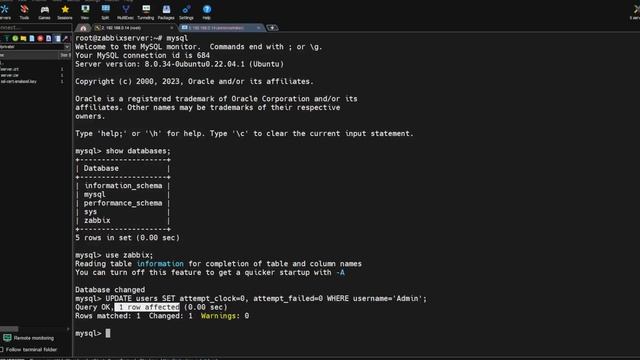This screenshot has width=640, height=360.
Task: Click the 'show databases;' command text
Action: pos(138,151)
